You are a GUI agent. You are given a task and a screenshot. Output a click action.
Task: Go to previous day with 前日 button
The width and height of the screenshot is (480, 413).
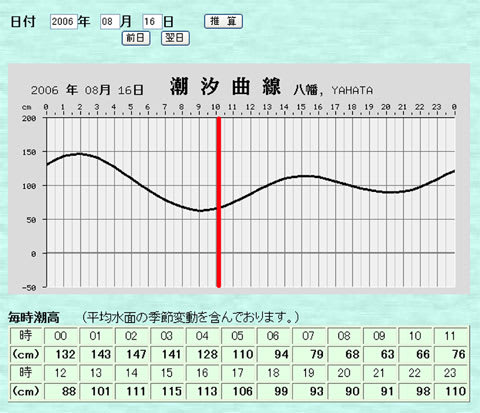coord(136,38)
